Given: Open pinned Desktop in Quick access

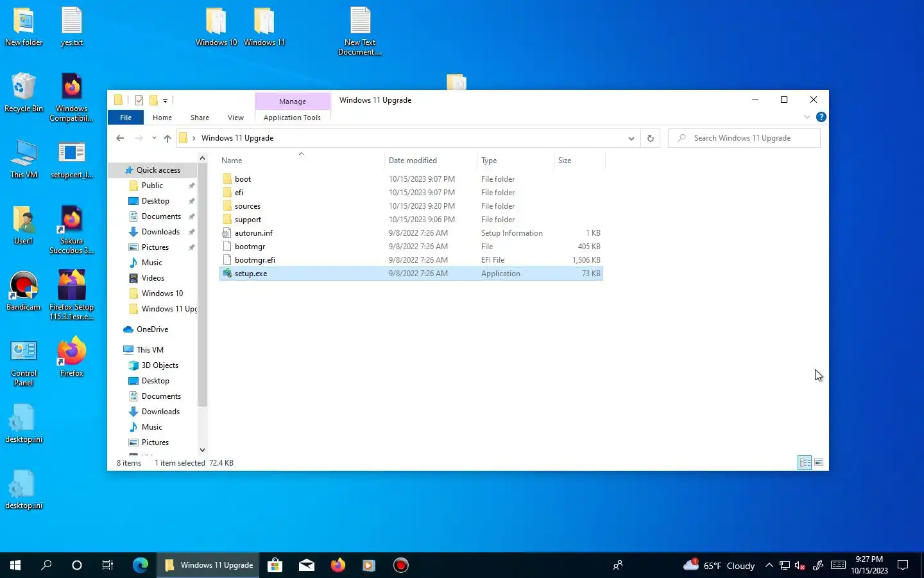Looking at the screenshot, I should click(x=155, y=201).
